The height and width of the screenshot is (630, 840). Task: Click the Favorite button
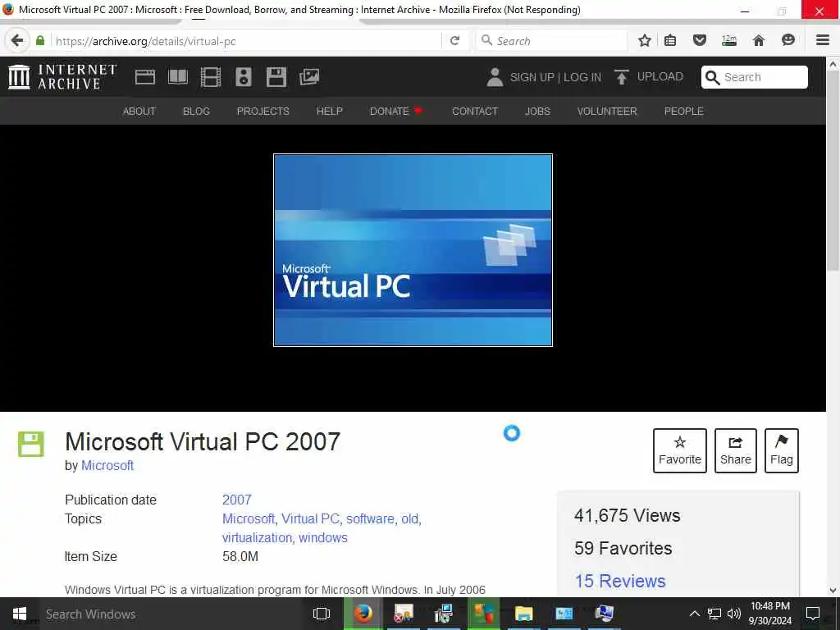point(680,450)
